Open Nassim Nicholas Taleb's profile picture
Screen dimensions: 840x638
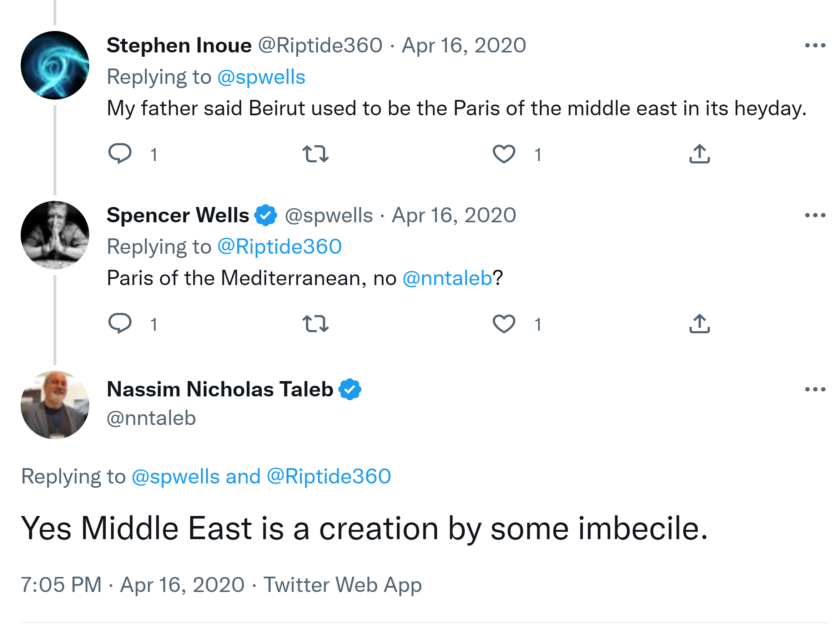click(55, 405)
